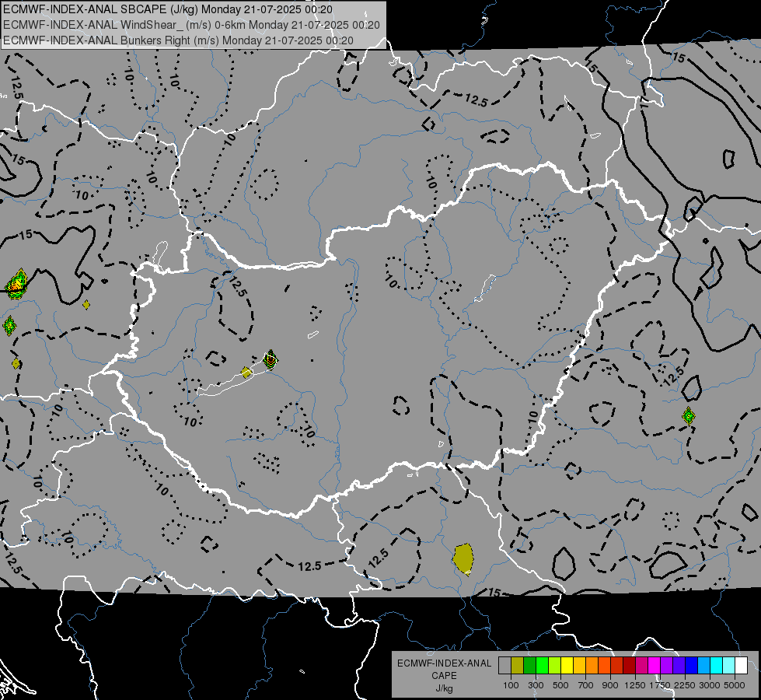Select the gray swatch in CAPE legend
The height and width of the screenshot is (700, 761).
[x=504, y=666]
